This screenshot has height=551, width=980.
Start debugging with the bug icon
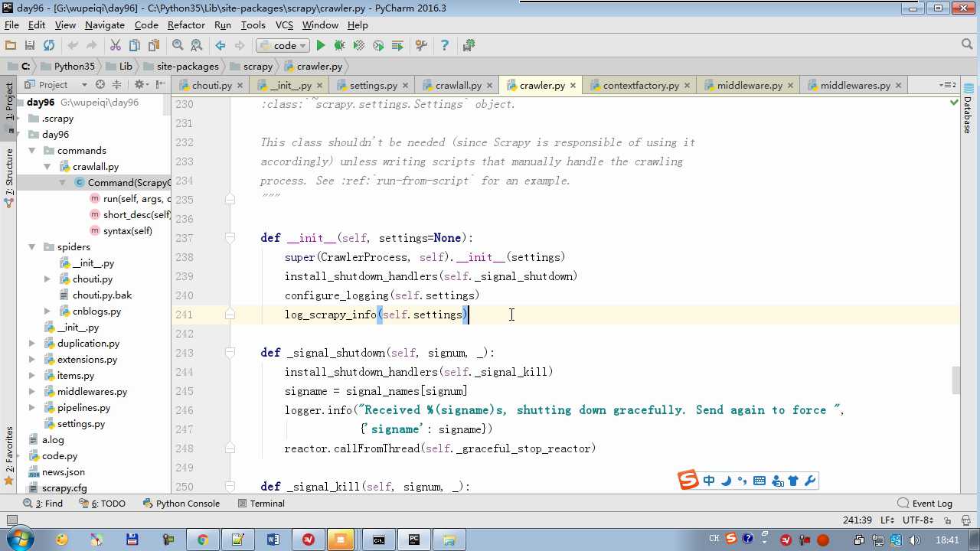tap(340, 46)
